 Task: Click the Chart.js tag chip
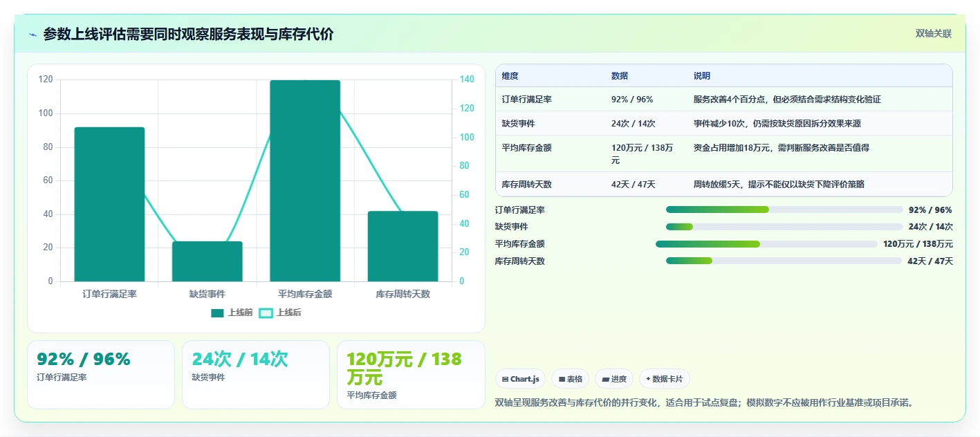[x=520, y=379]
